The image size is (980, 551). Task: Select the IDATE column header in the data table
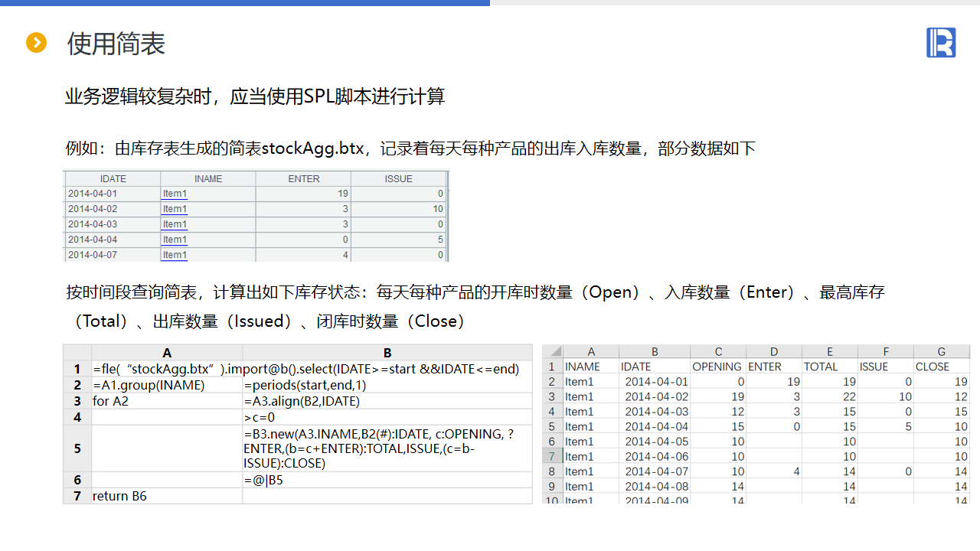click(113, 178)
